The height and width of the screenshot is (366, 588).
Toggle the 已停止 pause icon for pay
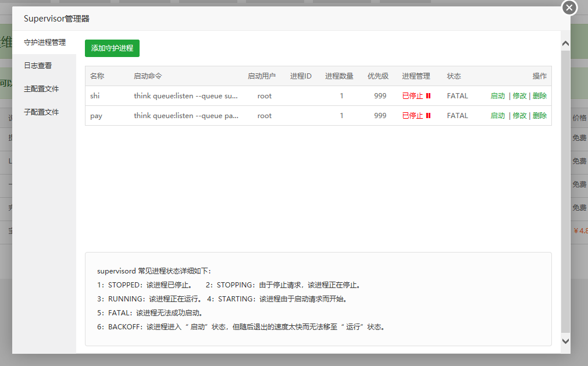click(x=428, y=116)
